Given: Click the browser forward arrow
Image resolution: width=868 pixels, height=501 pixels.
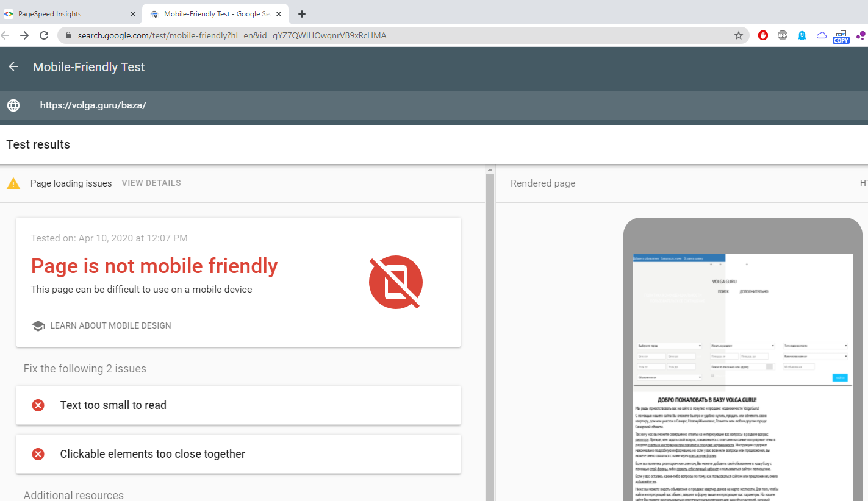Looking at the screenshot, I should tap(24, 35).
